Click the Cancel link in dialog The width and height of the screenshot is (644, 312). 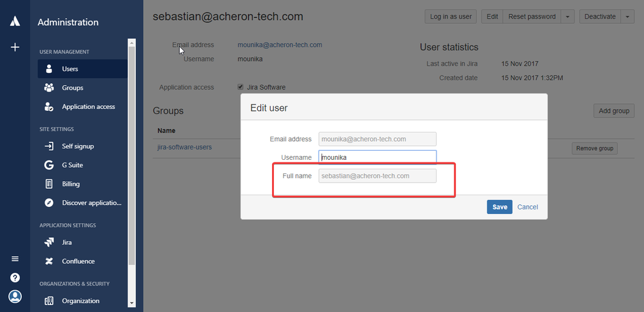point(527,207)
